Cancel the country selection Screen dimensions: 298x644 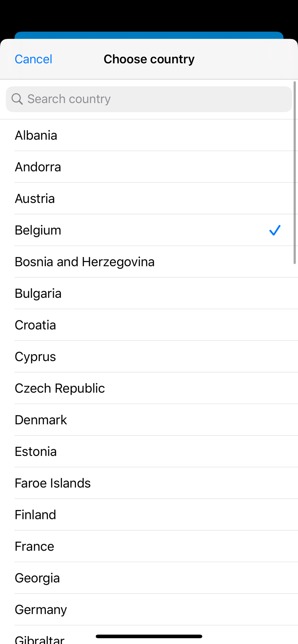pyautogui.click(x=34, y=59)
